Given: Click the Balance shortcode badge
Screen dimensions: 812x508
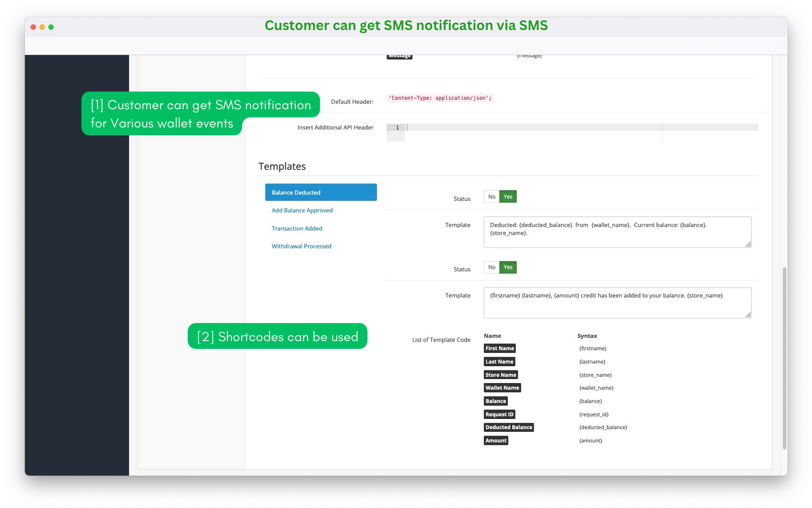Looking at the screenshot, I should click(x=495, y=401).
